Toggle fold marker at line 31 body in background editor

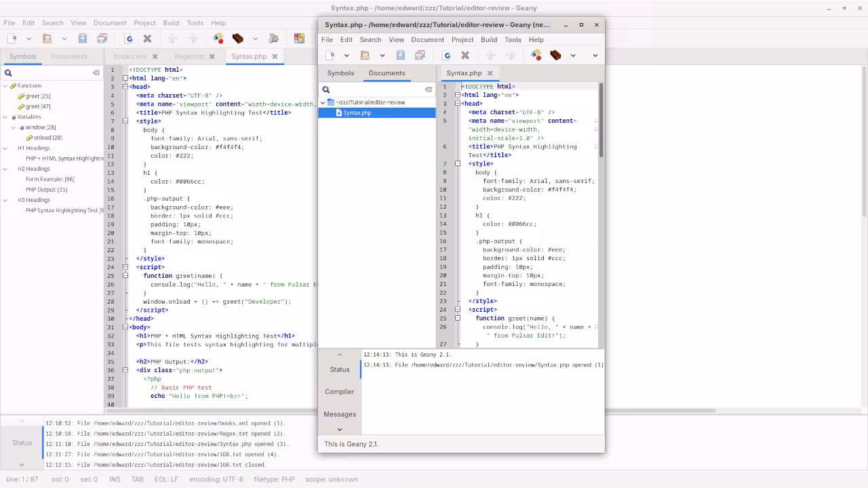click(x=125, y=327)
